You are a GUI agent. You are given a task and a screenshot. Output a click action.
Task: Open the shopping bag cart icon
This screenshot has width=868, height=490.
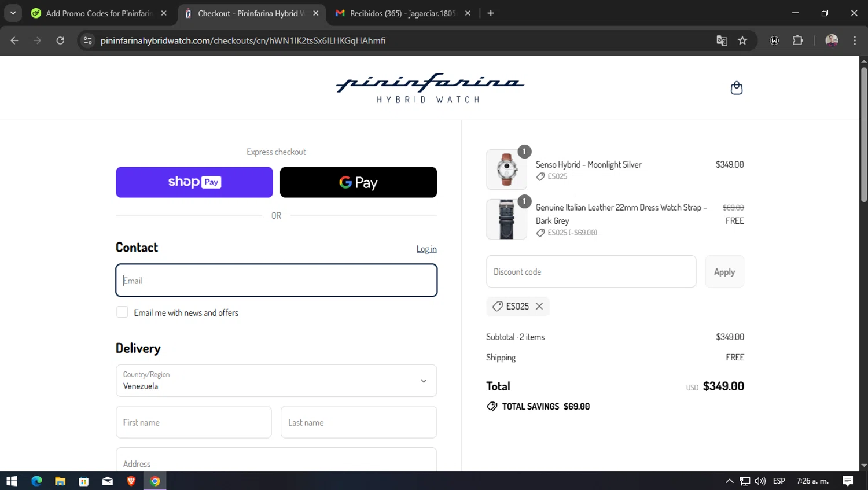click(x=736, y=88)
